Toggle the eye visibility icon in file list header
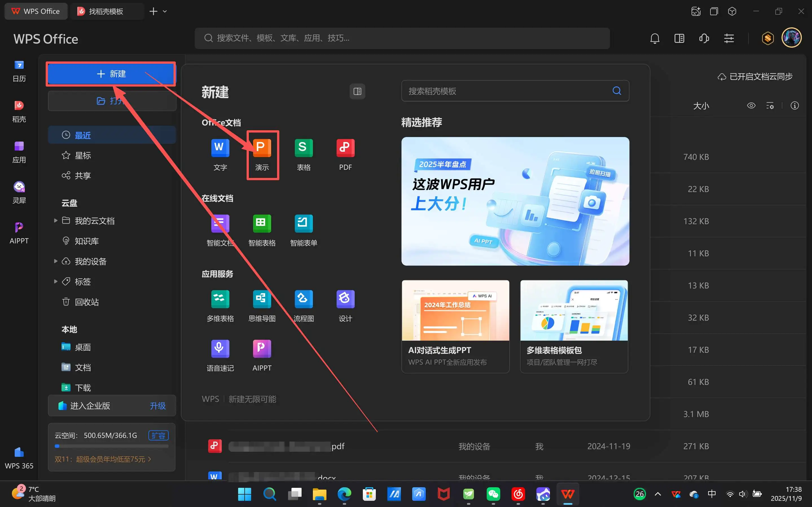The width and height of the screenshot is (812, 507). coord(751,106)
